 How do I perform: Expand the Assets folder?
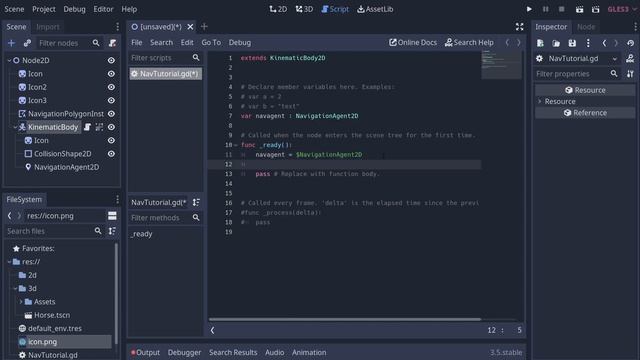21,302
